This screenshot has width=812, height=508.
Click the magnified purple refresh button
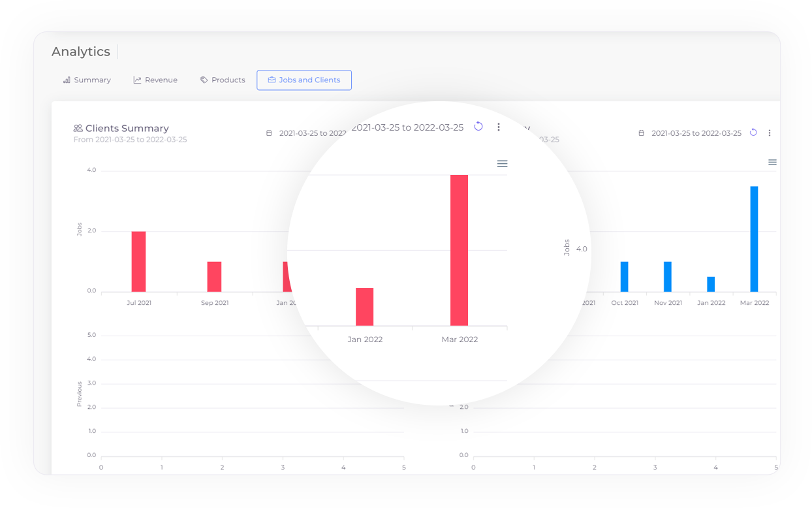[478, 127]
